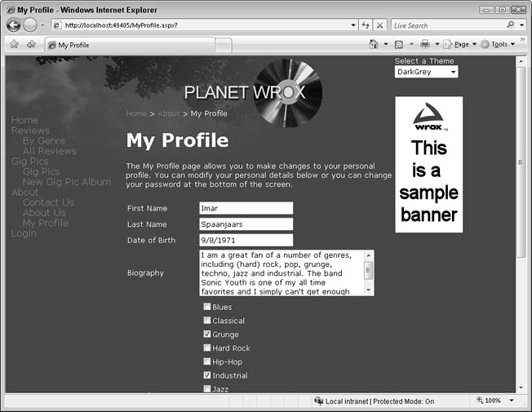Check the Blues genre checkbox
The image size is (532, 412).
[207, 307]
